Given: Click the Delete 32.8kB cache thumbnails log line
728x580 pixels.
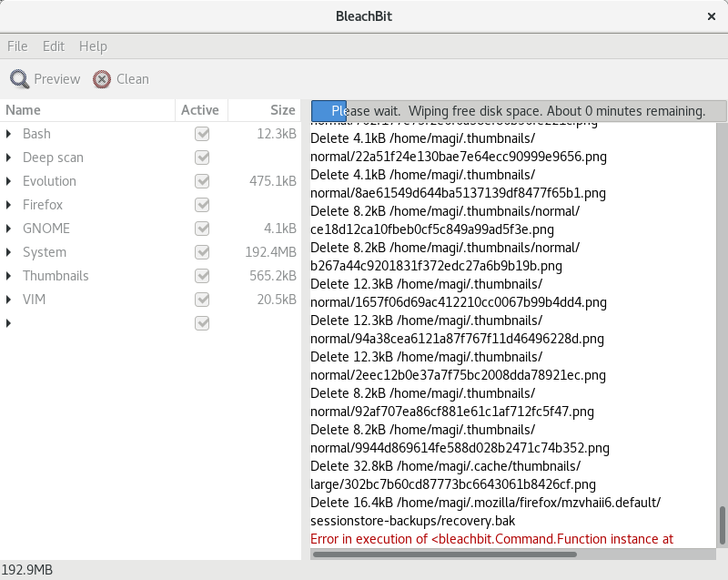Looking at the screenshot, I should tap(445, 466).
